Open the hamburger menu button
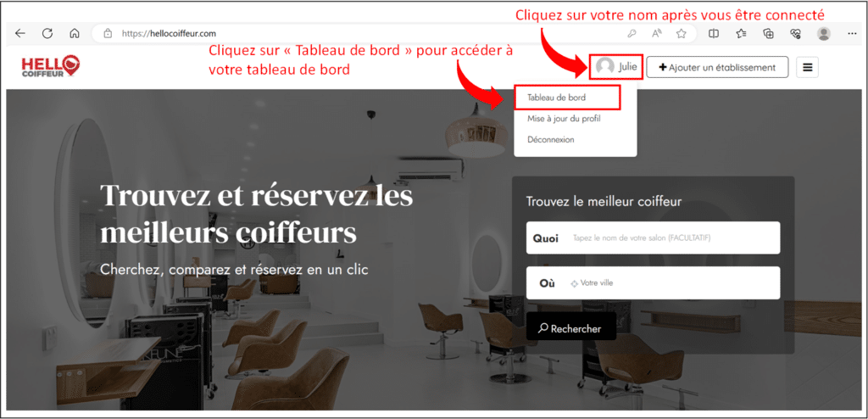Image resolution: width=868 pixels, height=419 pixels. click(x=808, y=68)
